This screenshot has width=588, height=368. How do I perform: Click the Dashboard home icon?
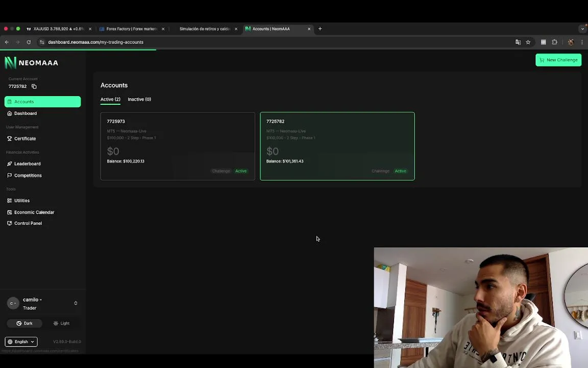pos(9,113)
